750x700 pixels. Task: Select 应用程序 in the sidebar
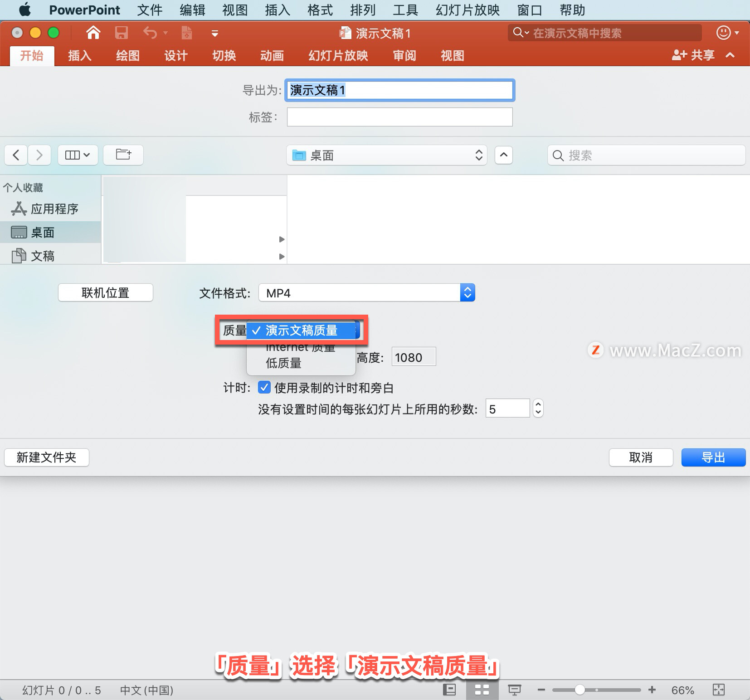coord(50,209)
